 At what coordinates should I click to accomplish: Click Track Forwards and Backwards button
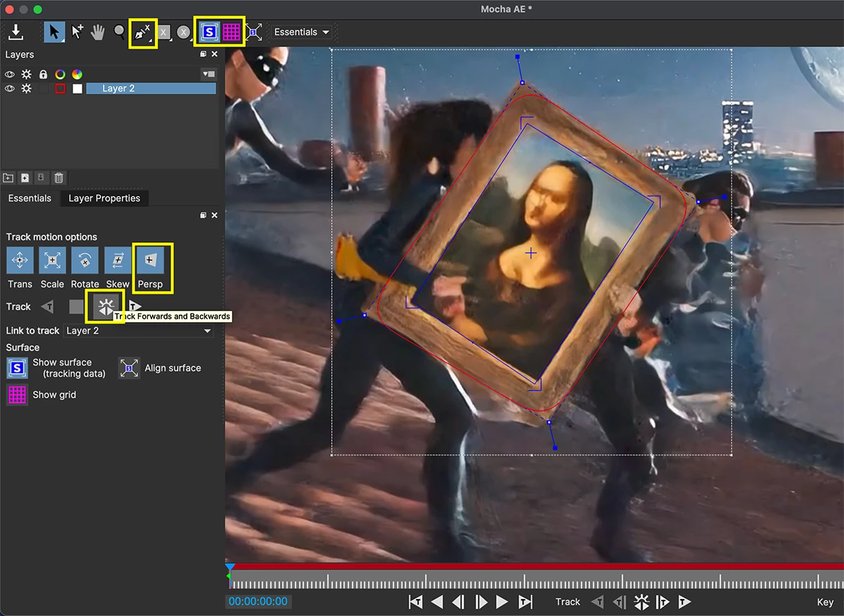click(106, 307)
